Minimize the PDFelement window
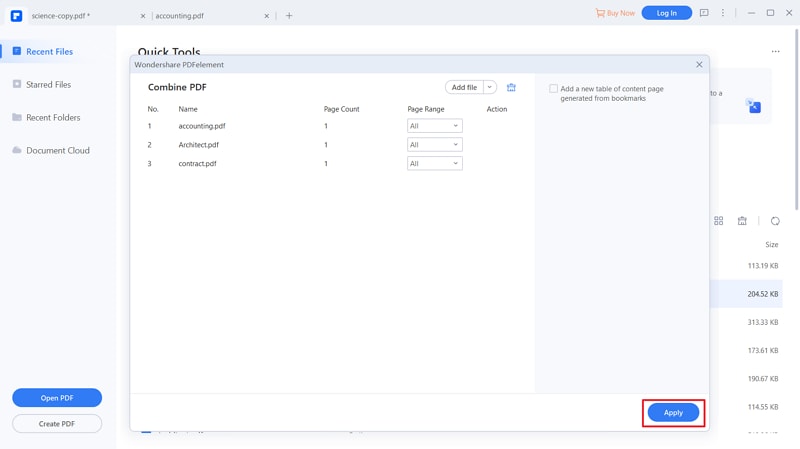 point(751,13)
